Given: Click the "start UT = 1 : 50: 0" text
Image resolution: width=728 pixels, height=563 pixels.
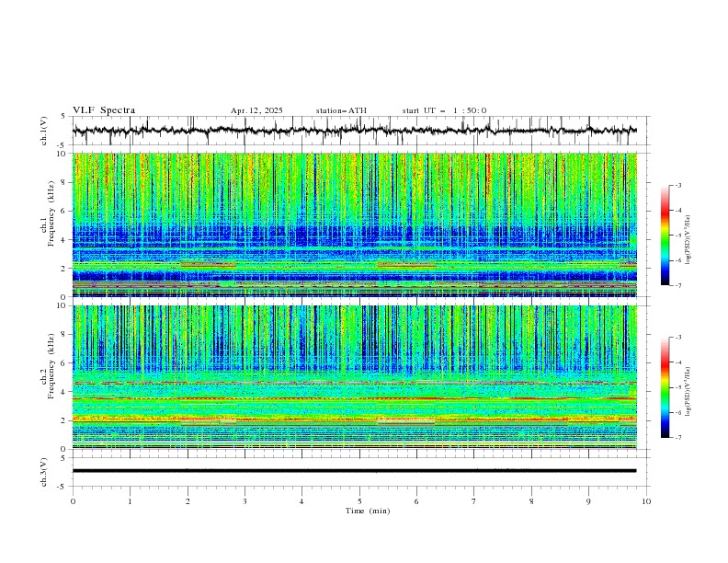Looking at the screenshot, I should click(444, 110).
